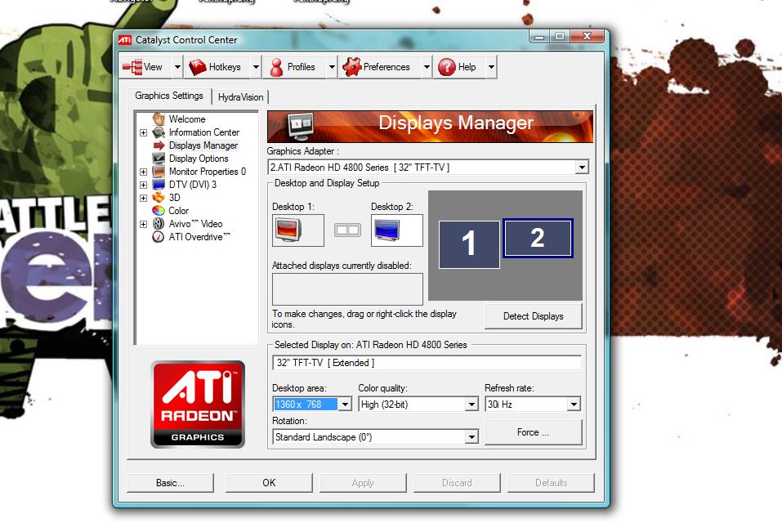The image size is (782, 532).
Task: Select the Desktop 1 monitor icon
Action: (x=288, y=230)
